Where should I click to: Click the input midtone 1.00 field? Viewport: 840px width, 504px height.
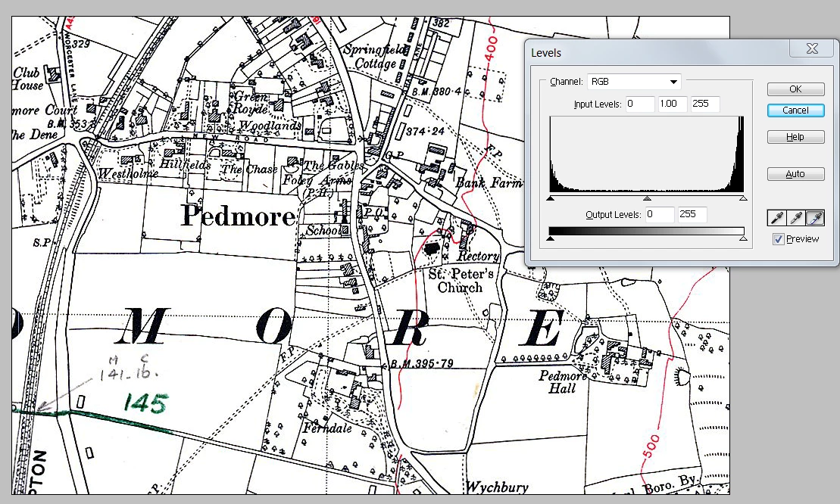tap(673, 104)
